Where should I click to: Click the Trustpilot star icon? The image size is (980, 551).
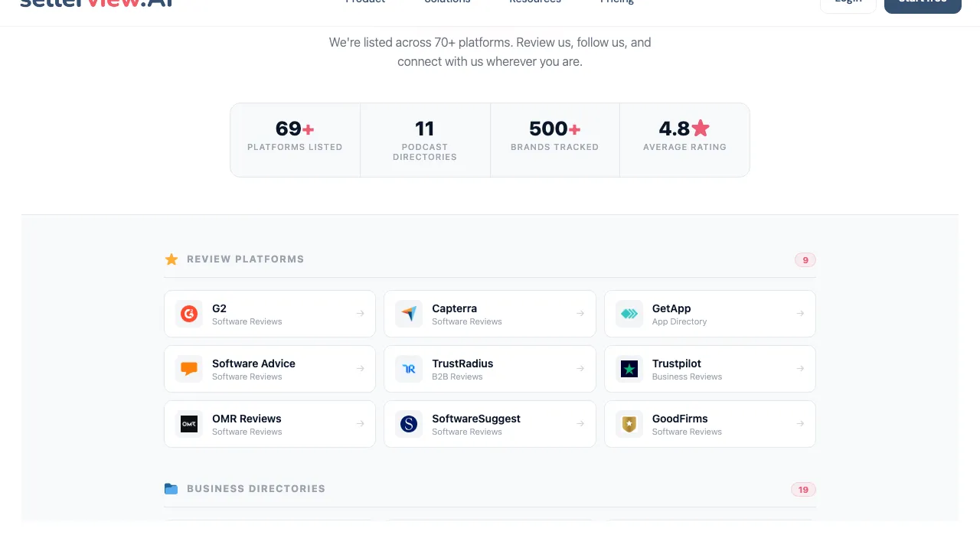click(x=629, y=369)
